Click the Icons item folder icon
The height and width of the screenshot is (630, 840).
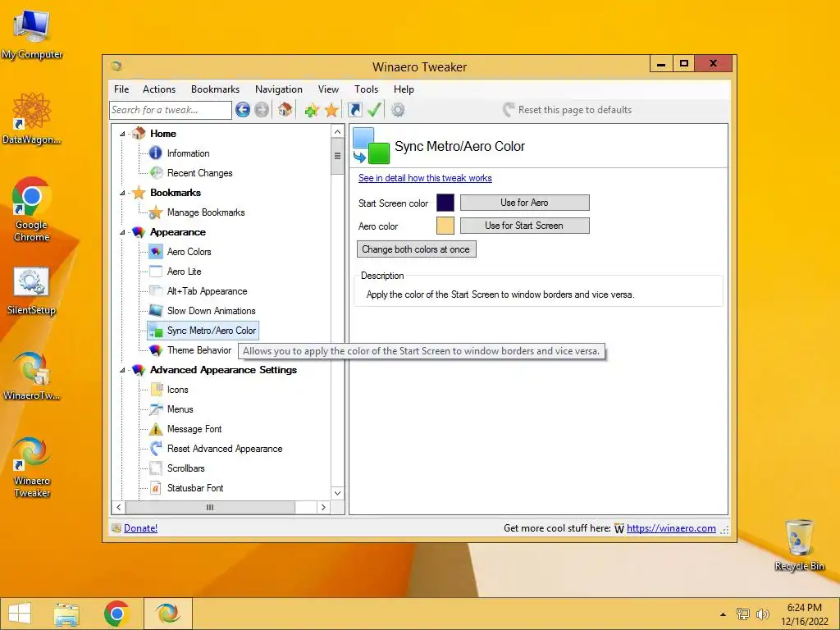point(156,389)
